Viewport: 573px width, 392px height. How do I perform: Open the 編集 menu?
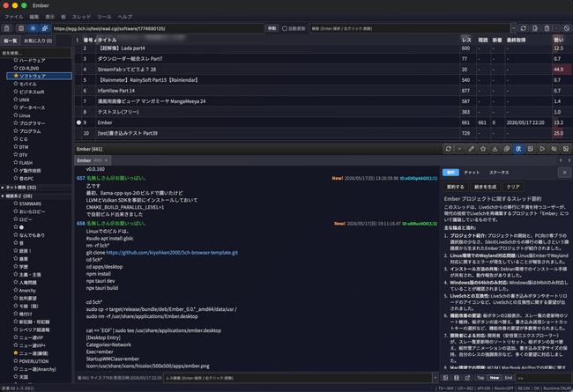pyautogui.click(x=34, y=17)
